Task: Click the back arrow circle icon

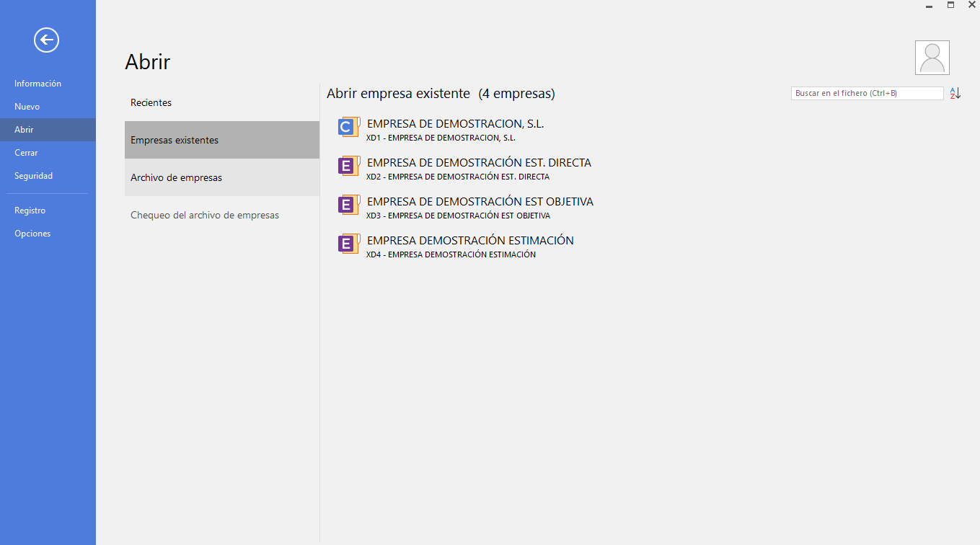Action: (x=46, y=40)
